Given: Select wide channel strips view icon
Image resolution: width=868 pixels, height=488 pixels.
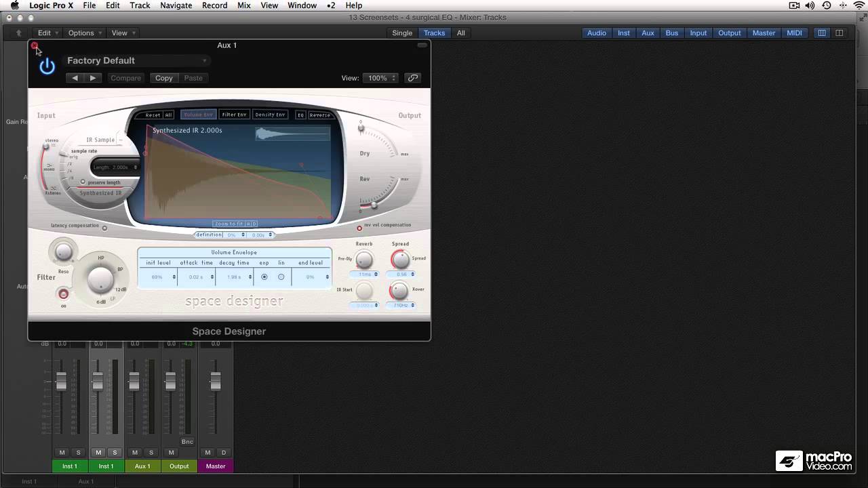Looking at the screenshot, I should click(839, 33).
